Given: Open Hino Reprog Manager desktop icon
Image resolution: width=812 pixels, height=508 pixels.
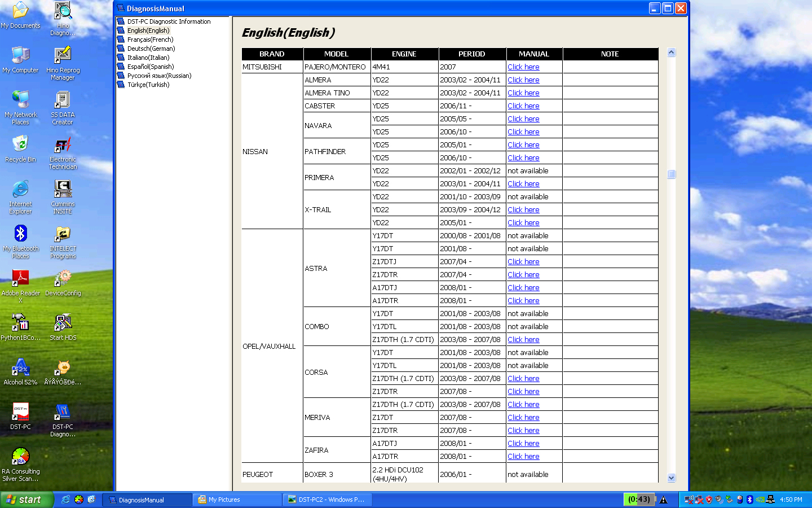Looking at the screenshot, I should tap(63, 63).
